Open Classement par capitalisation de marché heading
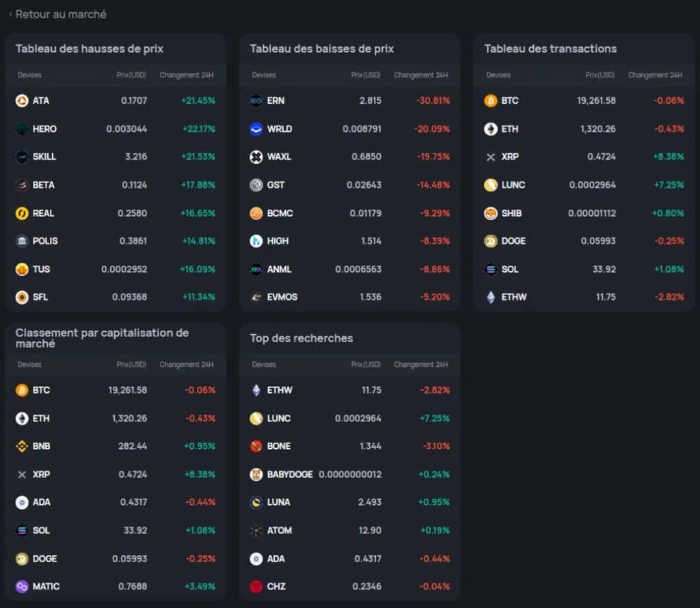700x608 pixels. tap(102, 338)
